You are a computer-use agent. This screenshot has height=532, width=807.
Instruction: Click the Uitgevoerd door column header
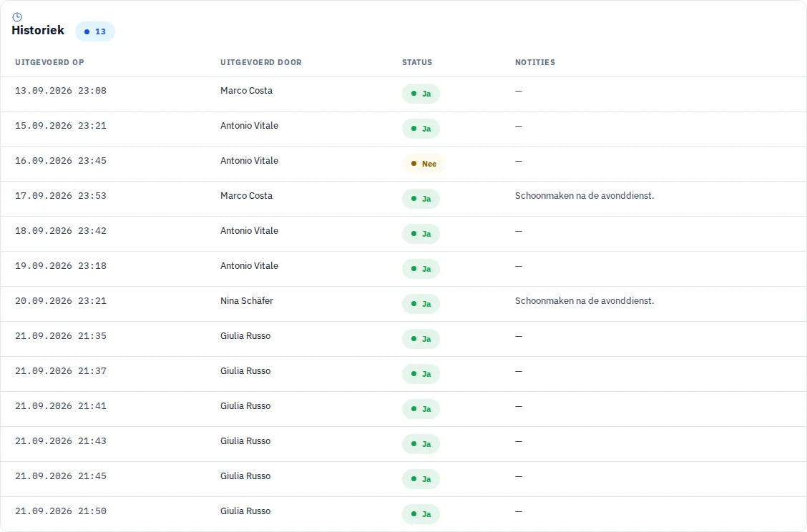pyautogui.click(x=261, y=62)
